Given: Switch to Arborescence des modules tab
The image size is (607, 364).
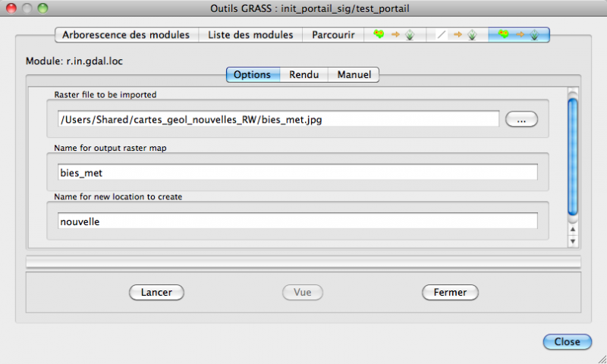Looking at the screenshot, I should pyautogui.click(x=127, y=35).
